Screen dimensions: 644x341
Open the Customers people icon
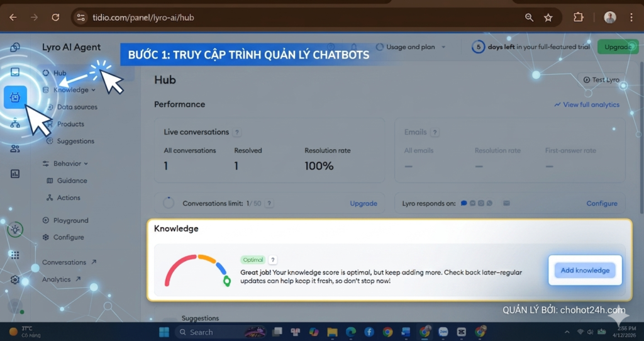15,148
